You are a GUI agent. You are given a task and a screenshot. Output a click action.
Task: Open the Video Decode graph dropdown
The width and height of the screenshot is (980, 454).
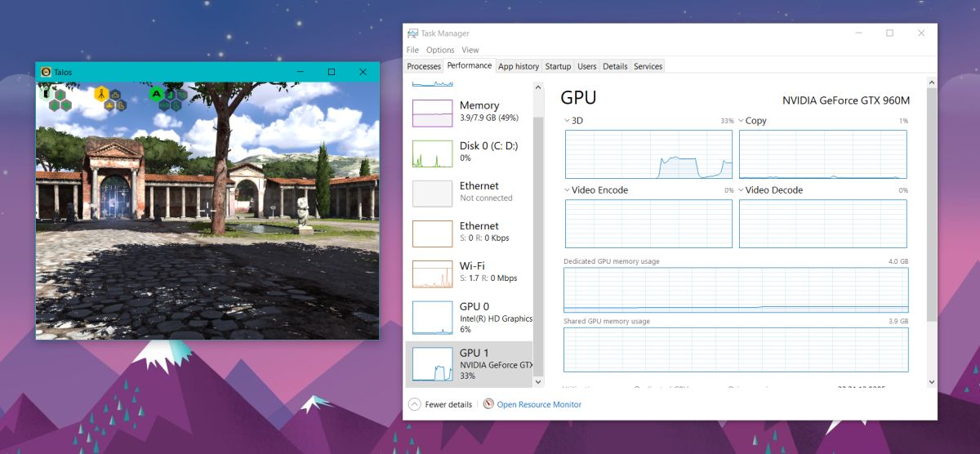(742, 190)
